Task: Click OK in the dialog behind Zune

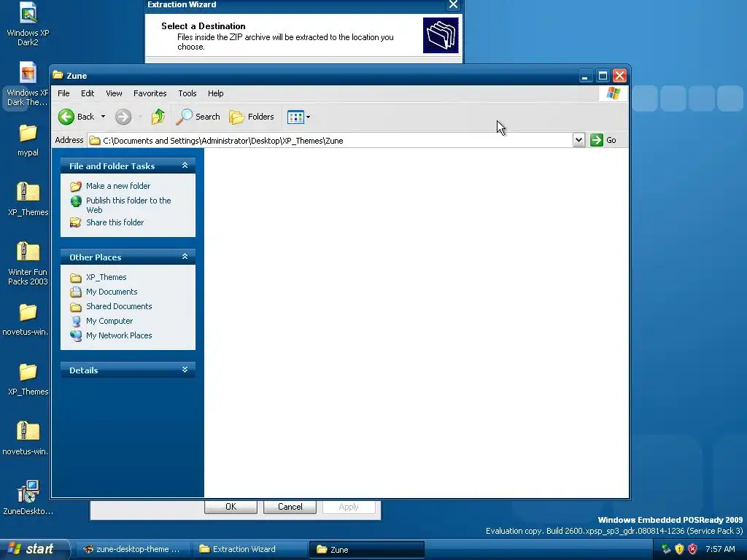Action: point(231,507)
